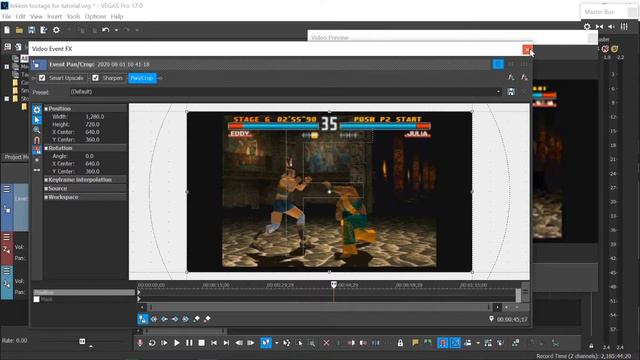Toggle enable snapping magnet in main toolbar

(442, 343)
